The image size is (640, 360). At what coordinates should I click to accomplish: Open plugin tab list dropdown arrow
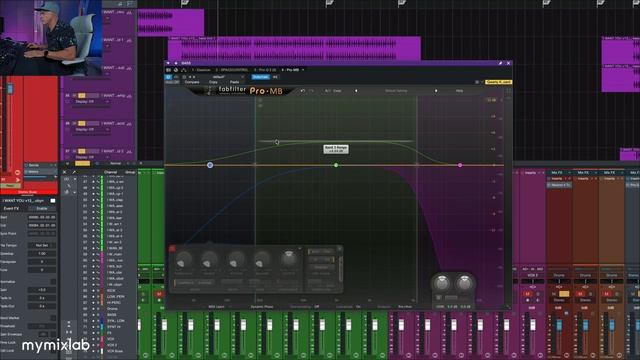[303, 70]
